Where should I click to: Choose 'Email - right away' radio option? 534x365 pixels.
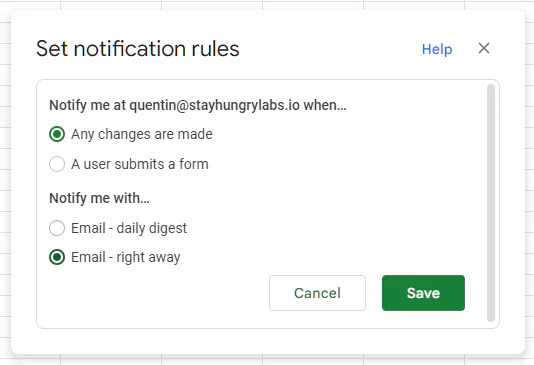click(x=57, y=257)
